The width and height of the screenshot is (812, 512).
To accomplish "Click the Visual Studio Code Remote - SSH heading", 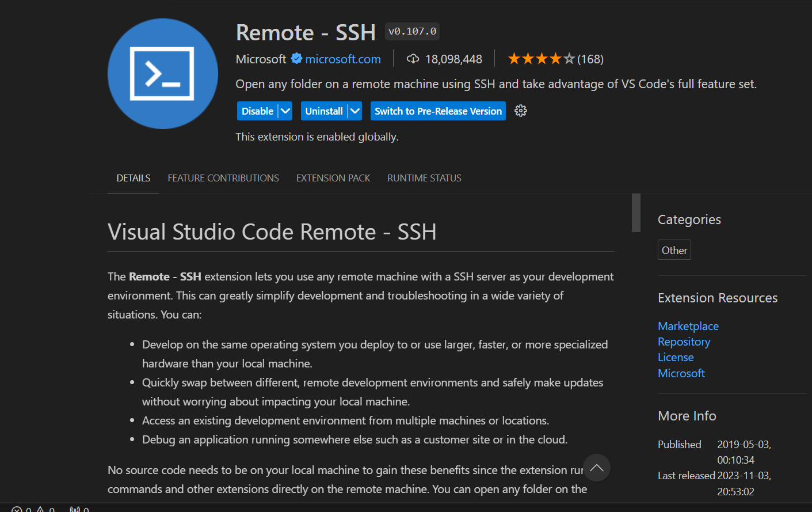I will pyautogui.click(x=272, y=232).
